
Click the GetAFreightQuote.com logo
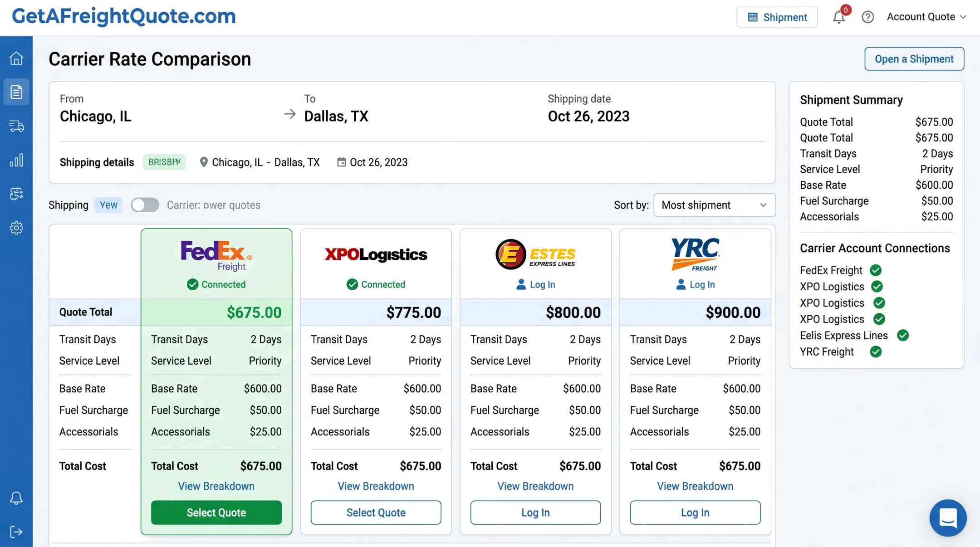pos(124,16)
